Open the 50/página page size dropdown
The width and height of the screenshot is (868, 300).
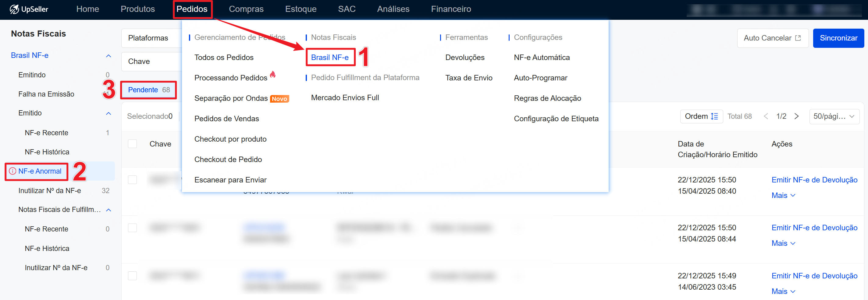coord(834,117)
